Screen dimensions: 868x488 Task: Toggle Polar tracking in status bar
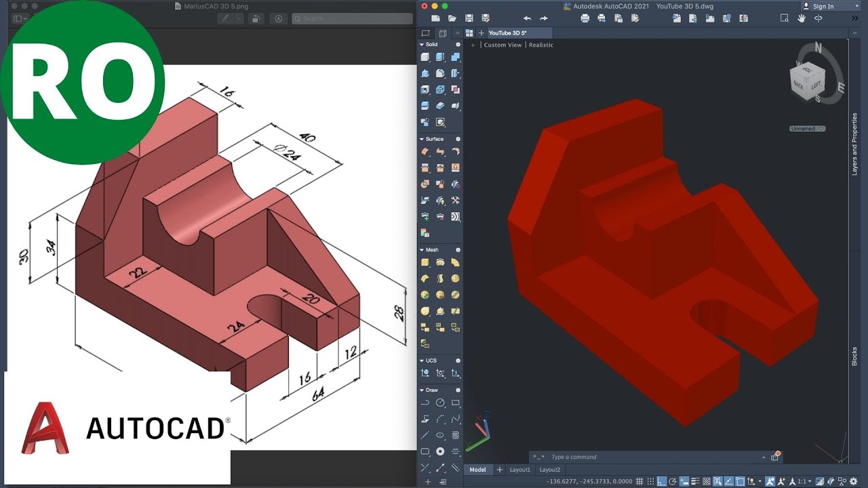673,481
